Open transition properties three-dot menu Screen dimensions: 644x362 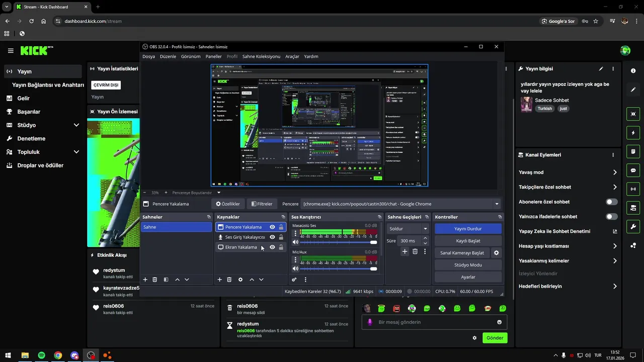coord(425,251)
